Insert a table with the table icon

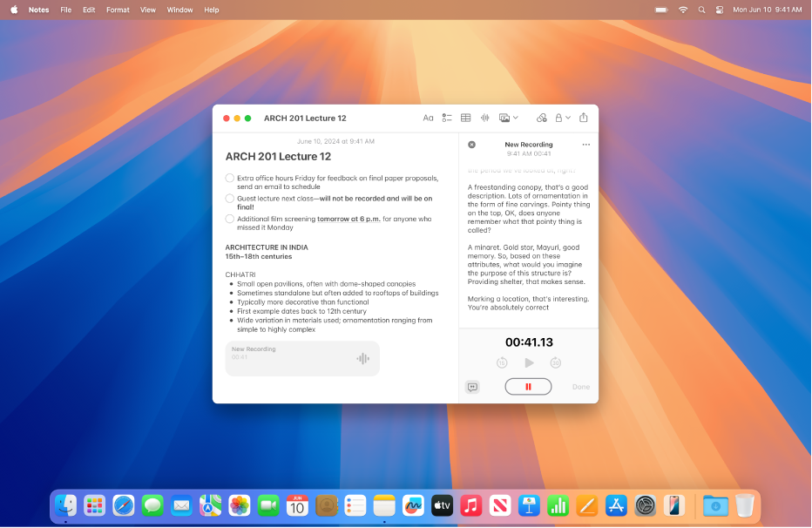coord(466,118)
